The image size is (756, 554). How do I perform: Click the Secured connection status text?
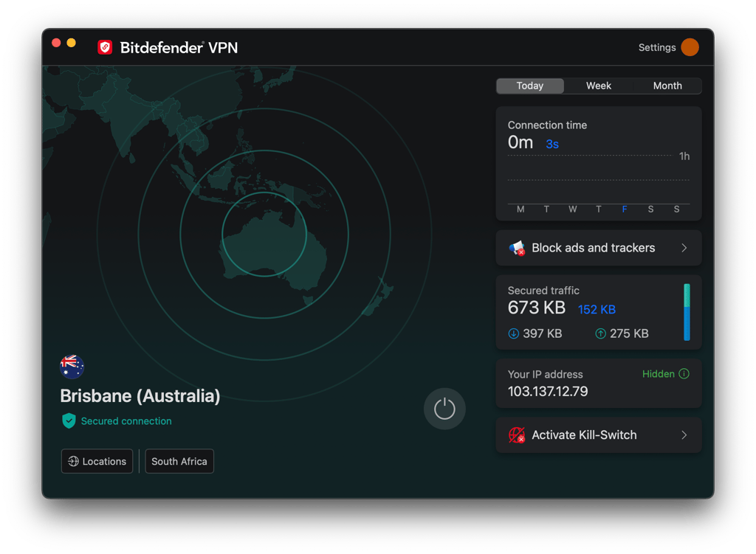(x=126, y=421)
